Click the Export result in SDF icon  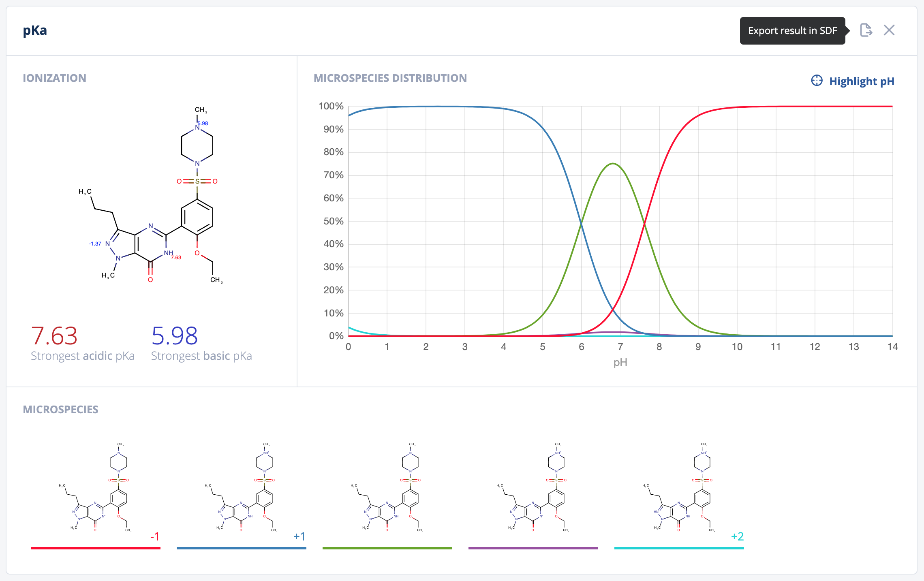[866, 30]
